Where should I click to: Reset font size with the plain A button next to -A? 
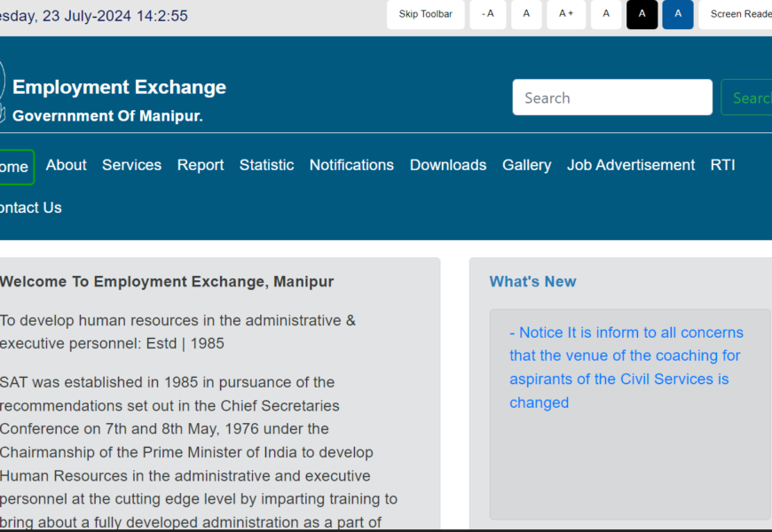(x=526, y=14)
